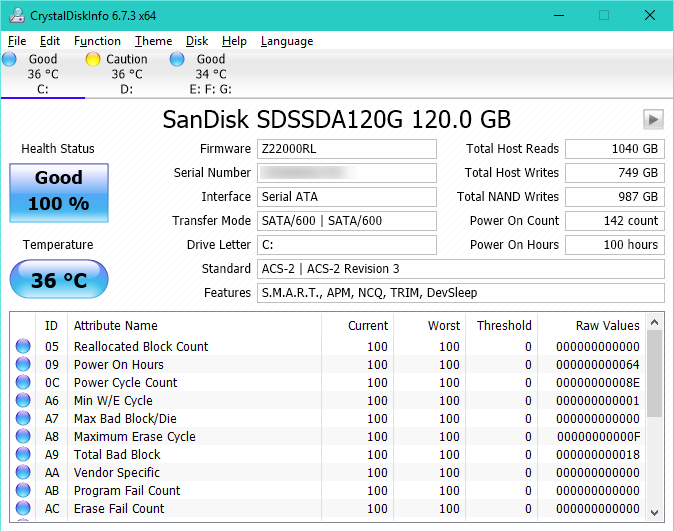Click status orb of Vendor Specific row
Viewport: 674px width, 531px height.
click(23, 473)
